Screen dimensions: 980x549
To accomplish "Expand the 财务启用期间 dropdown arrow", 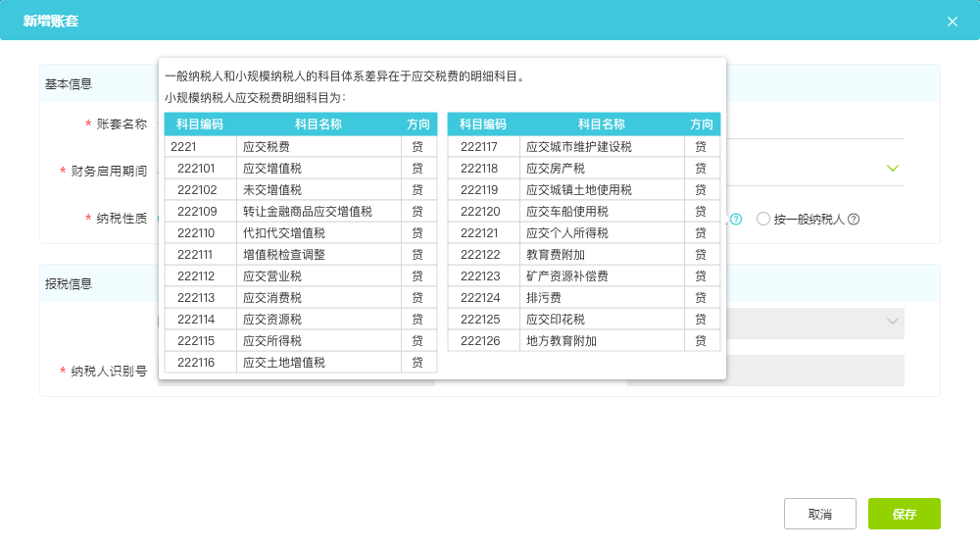I will 893,169.
